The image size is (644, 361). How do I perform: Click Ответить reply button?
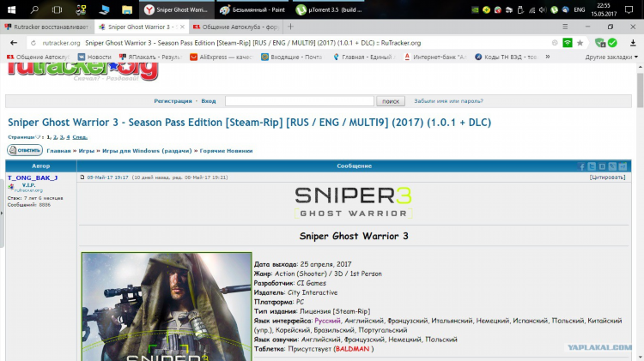click(25, 150)
